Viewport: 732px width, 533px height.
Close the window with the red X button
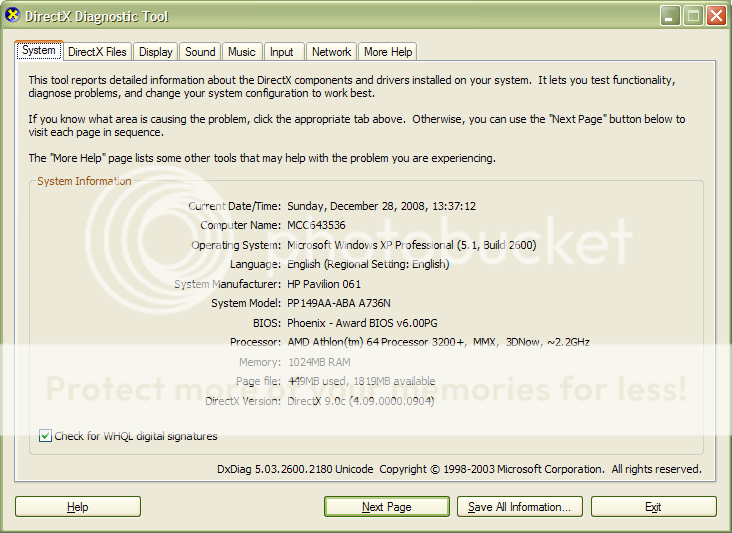pyautogui.click(x=716, y=16)
